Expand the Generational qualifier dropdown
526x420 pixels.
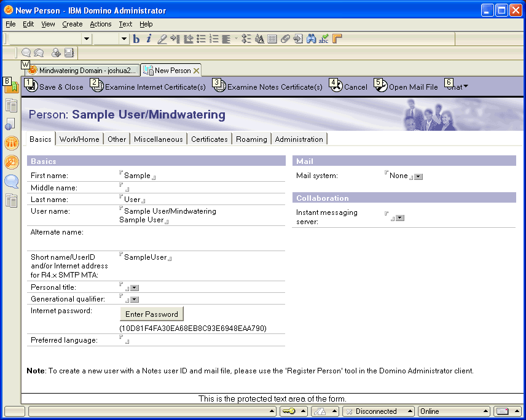135,300
